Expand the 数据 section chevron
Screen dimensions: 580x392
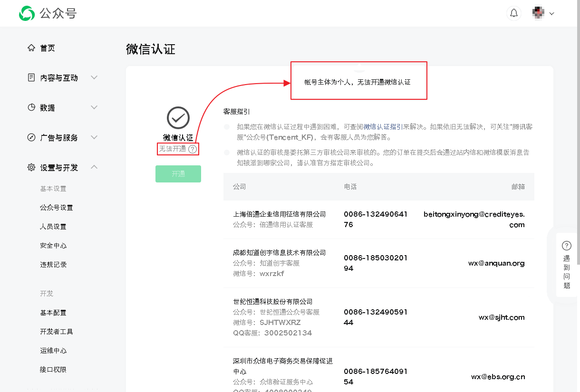[x=94, y=107]
